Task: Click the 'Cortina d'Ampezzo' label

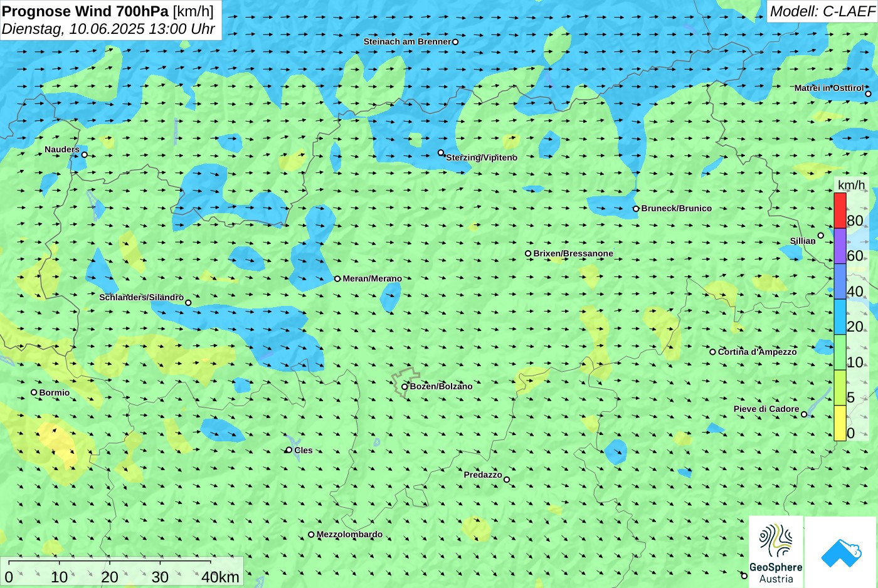Action: [758, 352]
